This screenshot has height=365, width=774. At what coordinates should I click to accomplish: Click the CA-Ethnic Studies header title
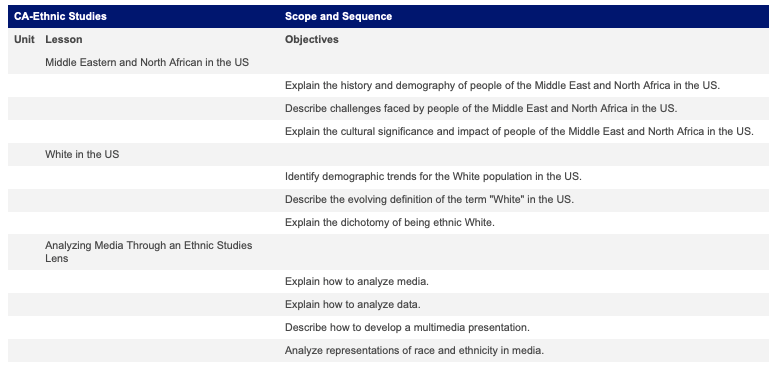(60, 16)
